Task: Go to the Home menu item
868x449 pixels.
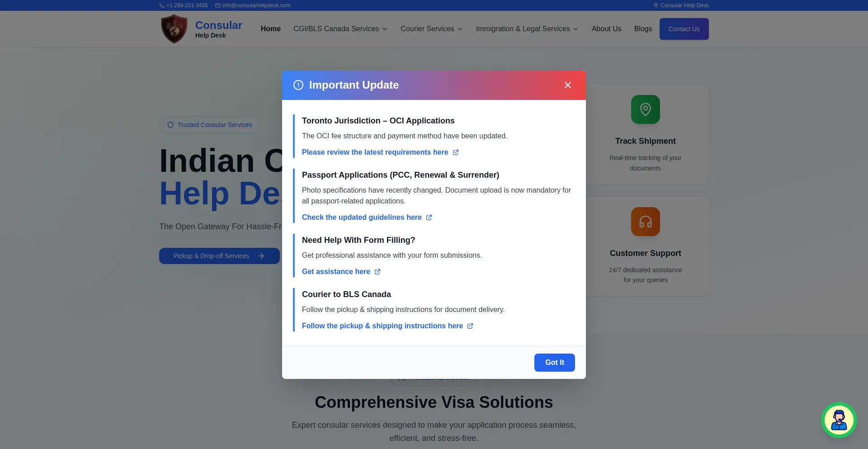Action: tap(271, 29)
